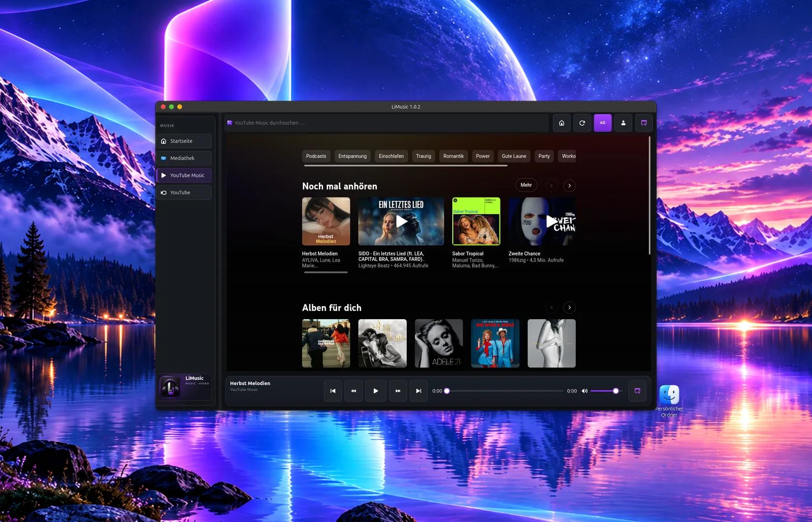The image size is (812, 522).
Task: Toggle the video window icon in player bar
Action: tap(637, 391)
